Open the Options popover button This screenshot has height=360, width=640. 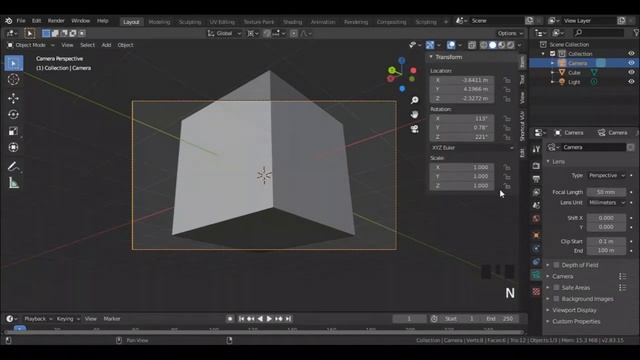click(x=510, y=33)
